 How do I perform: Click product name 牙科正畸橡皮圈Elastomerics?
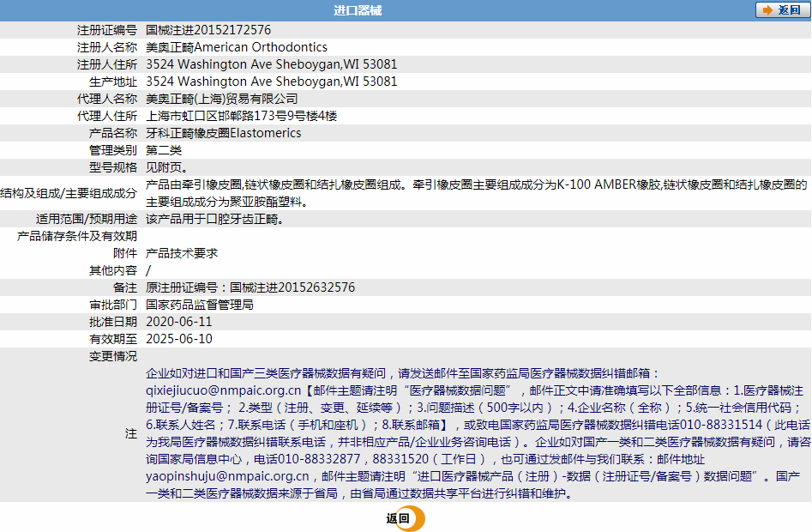pyautogui.click(x=224, y=133)
